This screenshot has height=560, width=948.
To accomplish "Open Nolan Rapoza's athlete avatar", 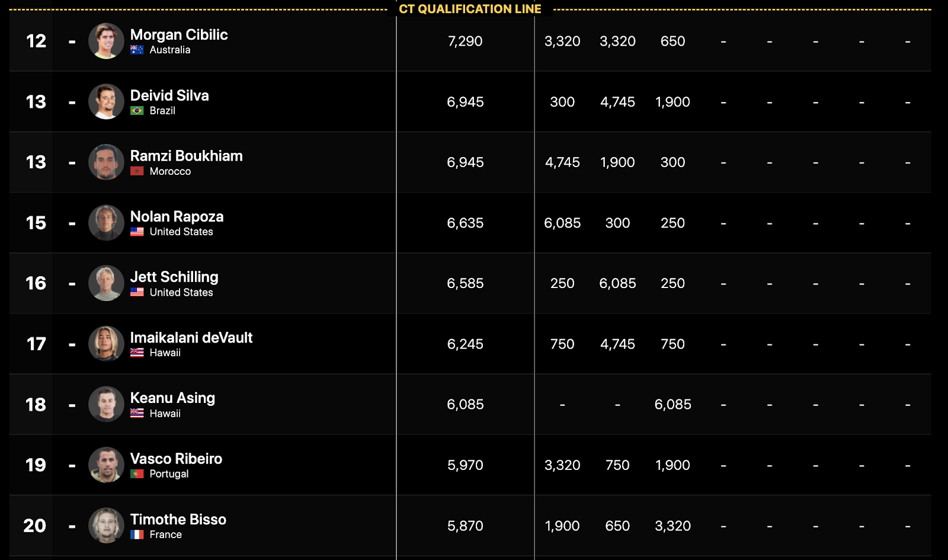I will point(106,223).
